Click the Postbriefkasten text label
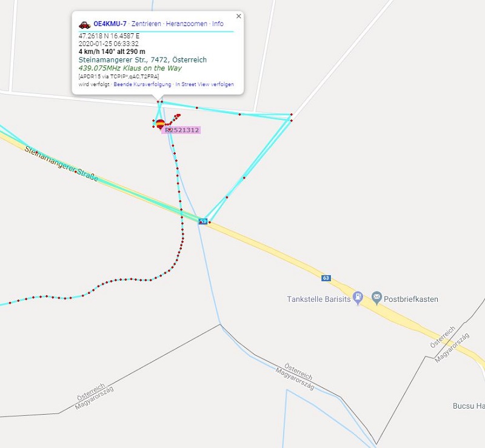 click(x=411, y=299)
